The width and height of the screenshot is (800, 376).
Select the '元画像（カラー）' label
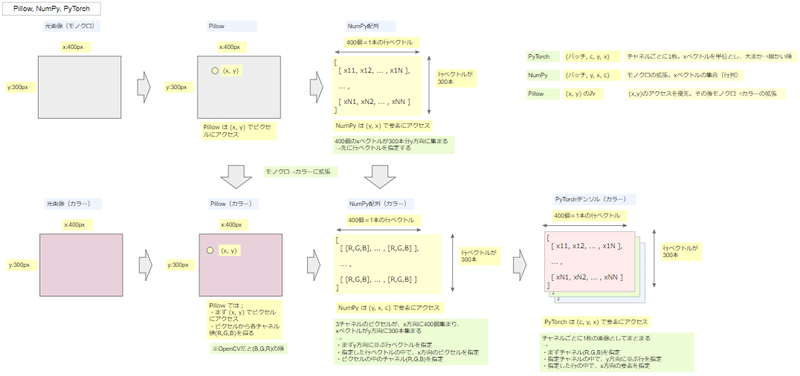pos(72,204)
